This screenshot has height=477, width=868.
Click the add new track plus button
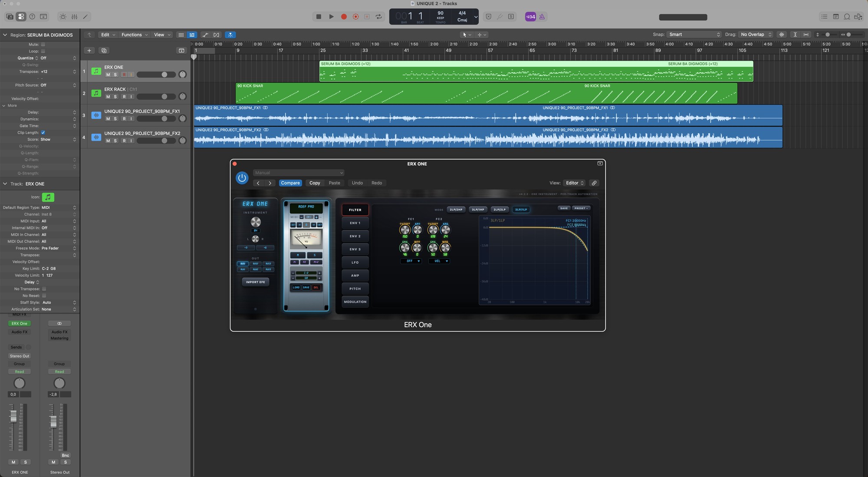pos(89,50)
